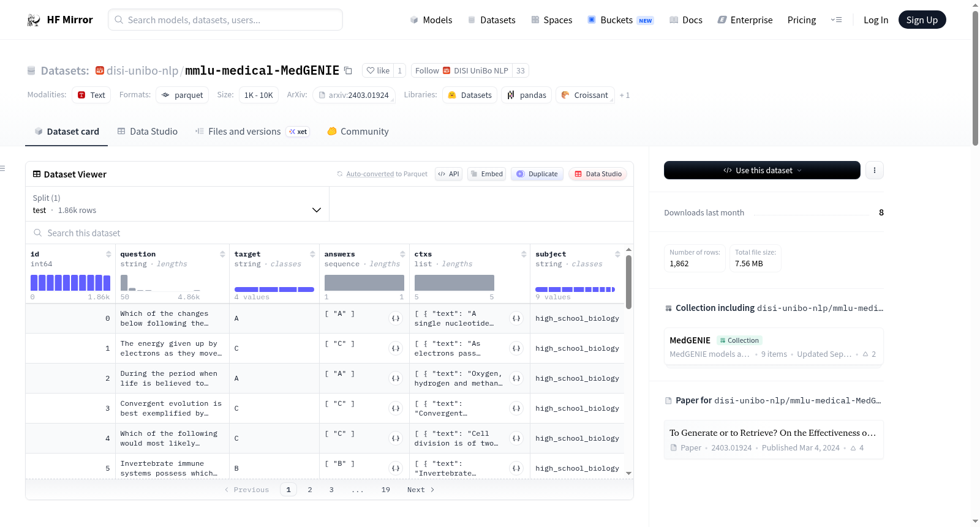Go to the Community tab
Viewport: 980px width, 527px height.
click(358, 132)
